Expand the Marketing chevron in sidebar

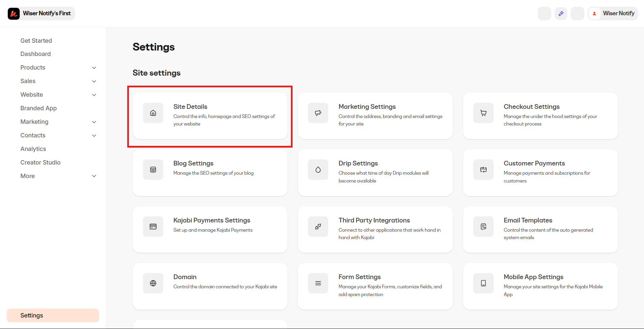coord(94,122)
